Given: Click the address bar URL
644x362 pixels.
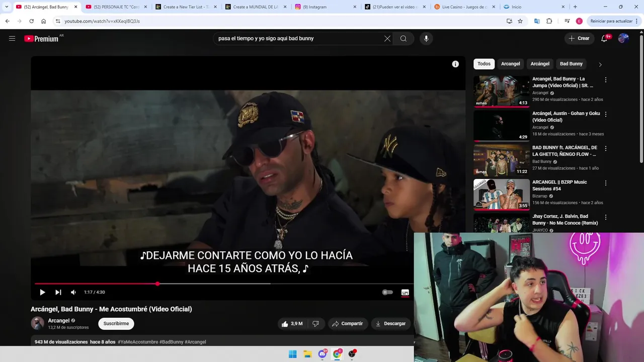Looking at the screenshot, I should pyautogui.click(x=102, y=21).
